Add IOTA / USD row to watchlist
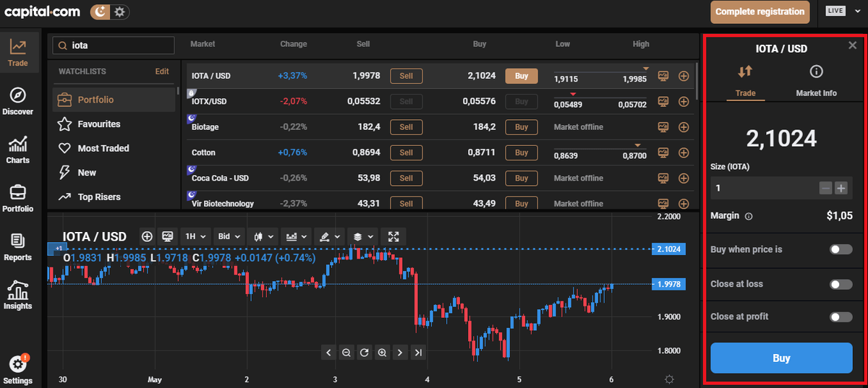868x388 pixels. pos(684,76)
